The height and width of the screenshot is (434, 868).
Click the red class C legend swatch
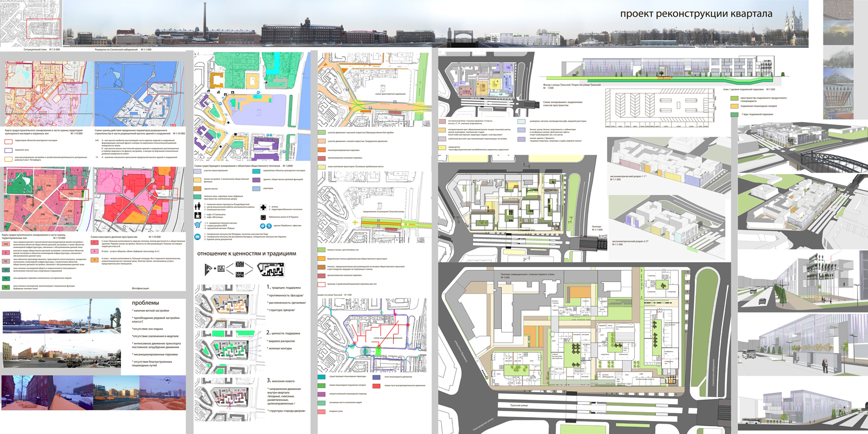coord(94,242)
